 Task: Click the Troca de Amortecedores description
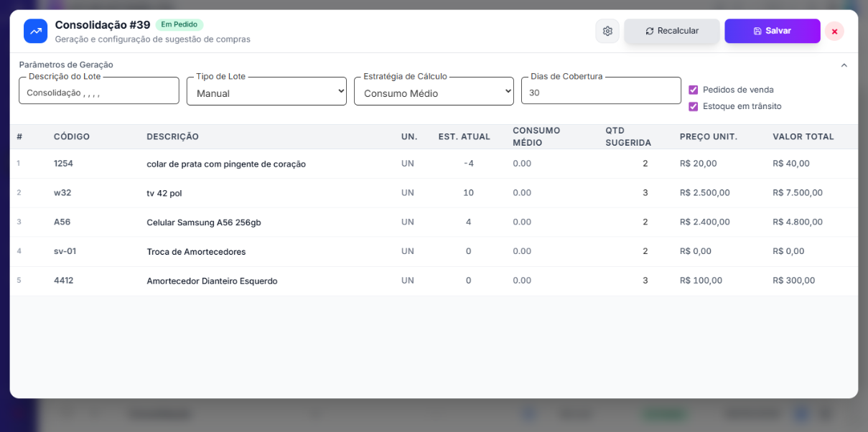[196, 252]
